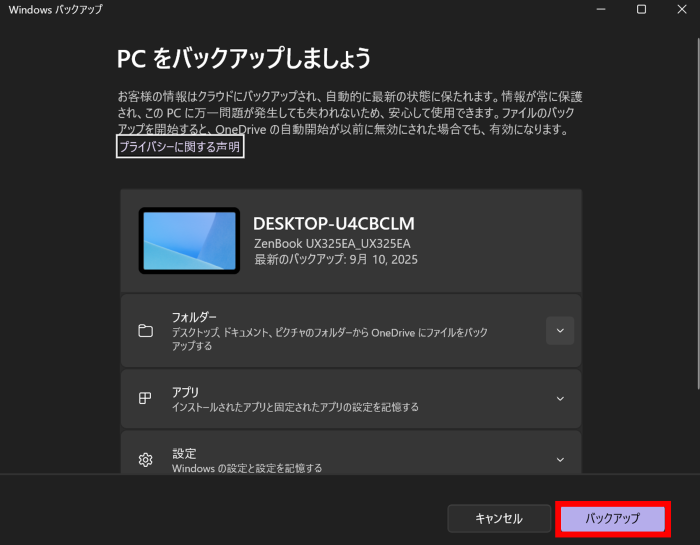The image size is (700, 545).
Task: Expand the フォルダー section chevron
Action: 560,331
